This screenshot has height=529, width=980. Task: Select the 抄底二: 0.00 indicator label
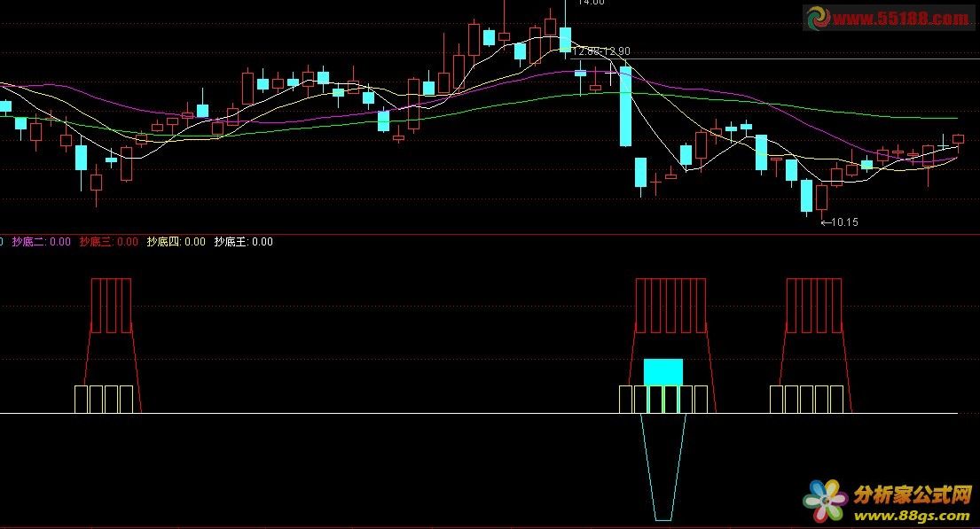(42, 242)
